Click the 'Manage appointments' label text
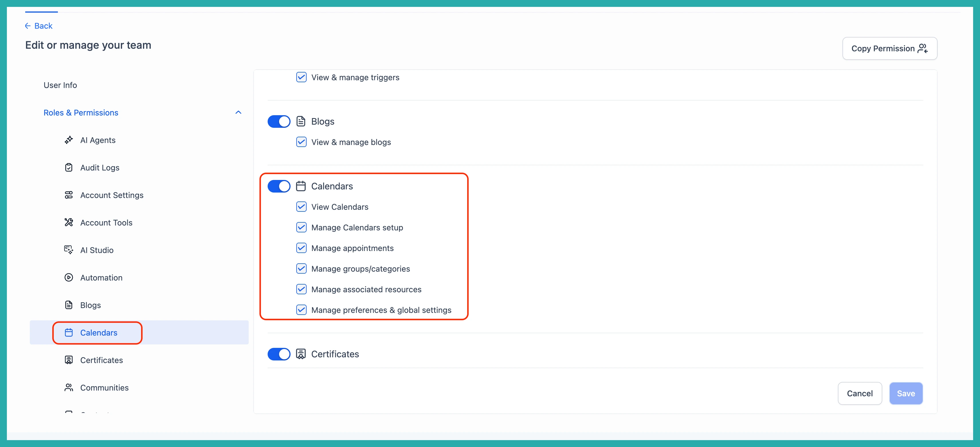980x447 pixels. (352, 248)
